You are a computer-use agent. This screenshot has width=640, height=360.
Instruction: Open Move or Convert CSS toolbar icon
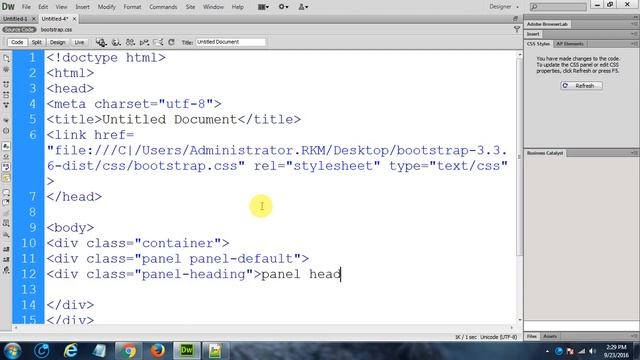(6, 235)
